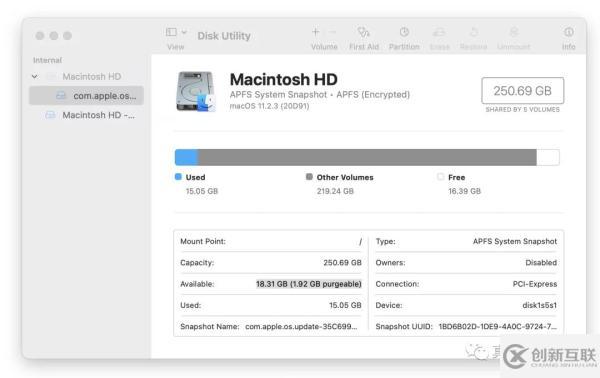Click the Disk Utility window title
This screenshot has width=600, height=378.
point(224,36)
